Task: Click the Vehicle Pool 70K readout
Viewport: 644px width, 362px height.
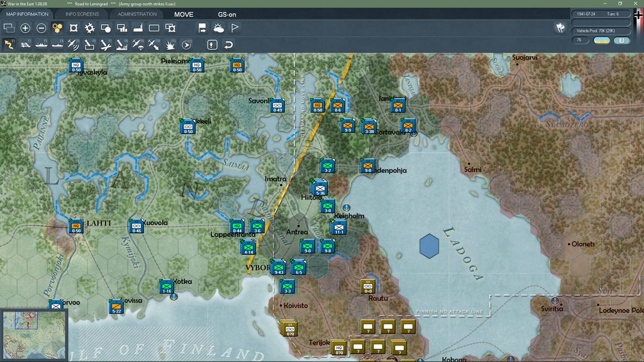Action: (x=601, y=31)
